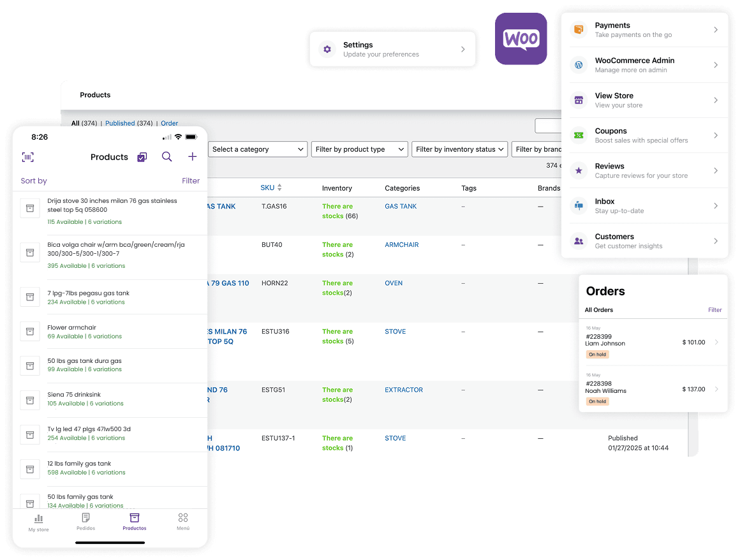Click the Coupons ticket icon
Viewport: 740px width, 560px height.
[579, 135]
